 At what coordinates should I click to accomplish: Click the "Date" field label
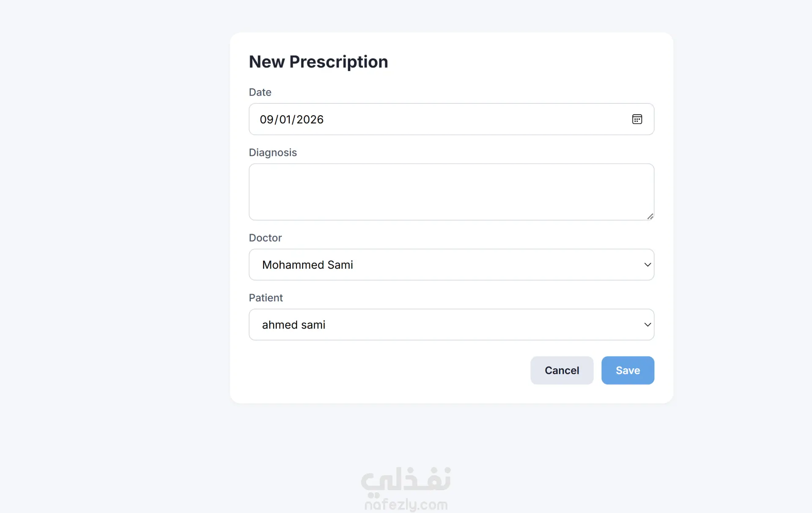260,92
